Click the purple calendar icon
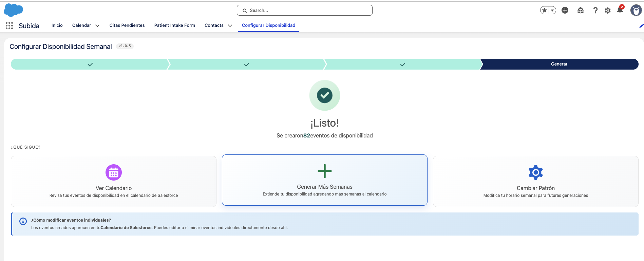This screenshot has height=261, width=644. (114, 172)
